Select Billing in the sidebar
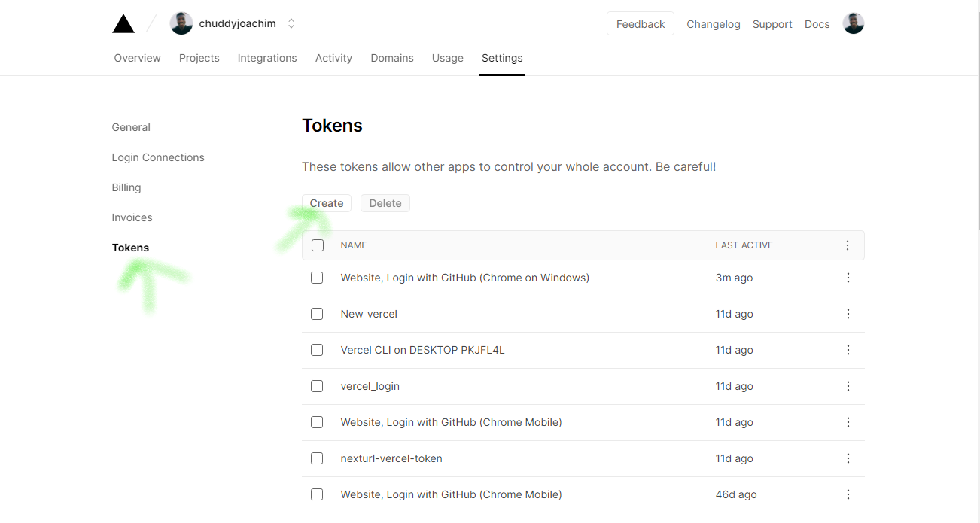 click(x=126, y=187)
